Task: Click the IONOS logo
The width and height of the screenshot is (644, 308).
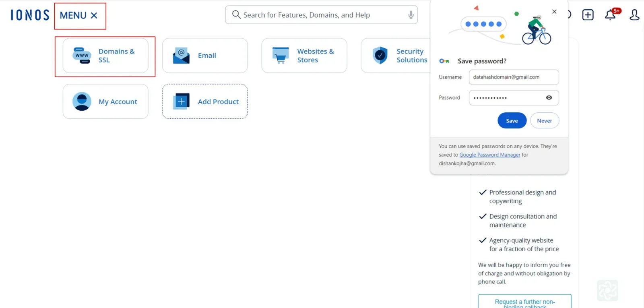Action: click(x=30, y=15)
